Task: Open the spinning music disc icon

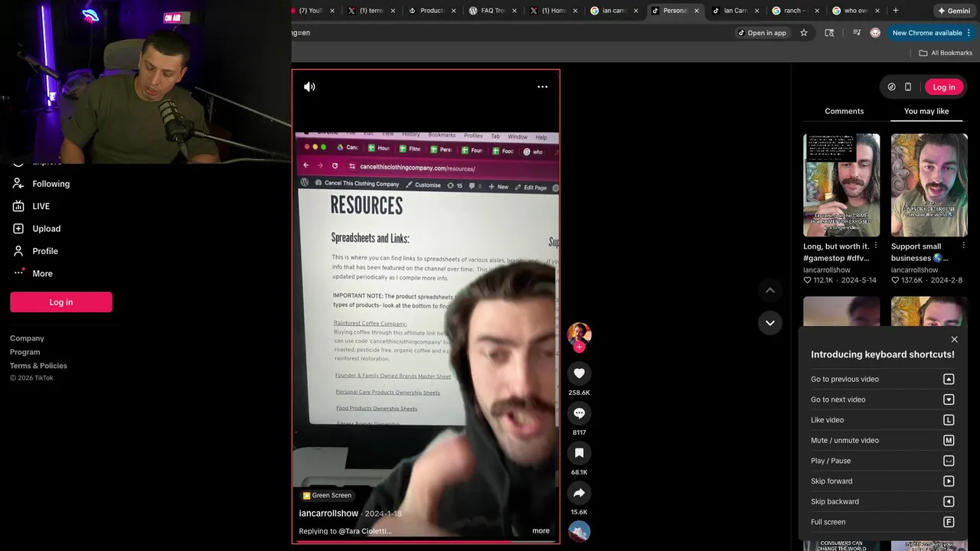Action: click(579, 531)
